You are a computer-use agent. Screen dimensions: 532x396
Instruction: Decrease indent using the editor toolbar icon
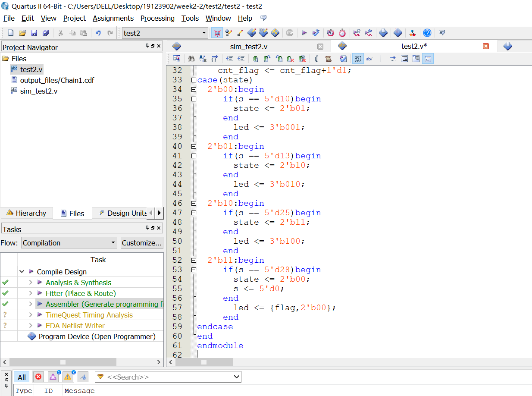tap(241, 59)
